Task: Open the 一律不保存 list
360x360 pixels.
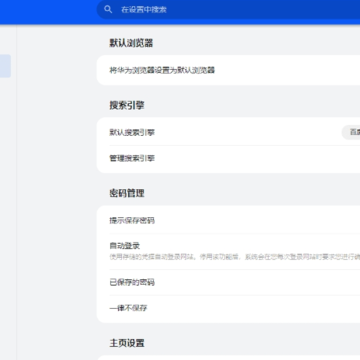Action: pyautogui.click(x=228, y=308)
